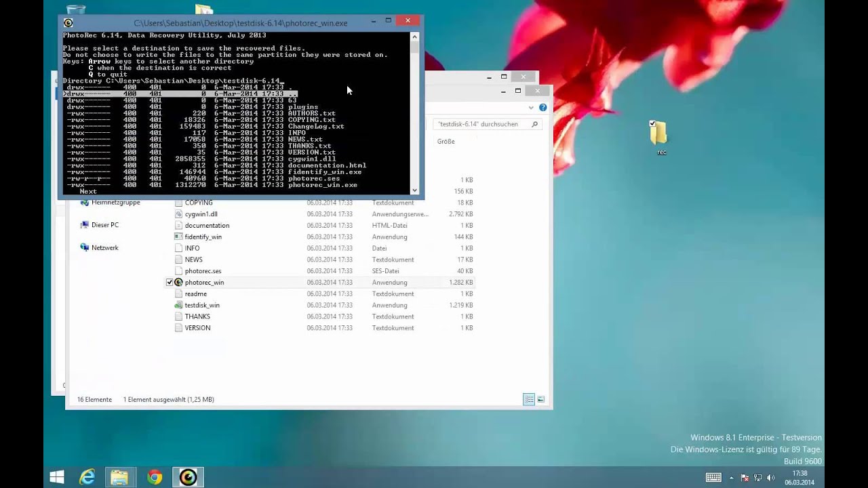Open File Explorer from the taskbar

(119, 478)
